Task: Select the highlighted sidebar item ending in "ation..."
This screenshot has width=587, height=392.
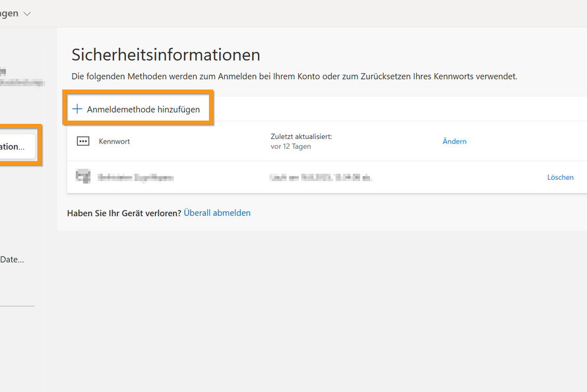Action: click(x=16, y=146)
